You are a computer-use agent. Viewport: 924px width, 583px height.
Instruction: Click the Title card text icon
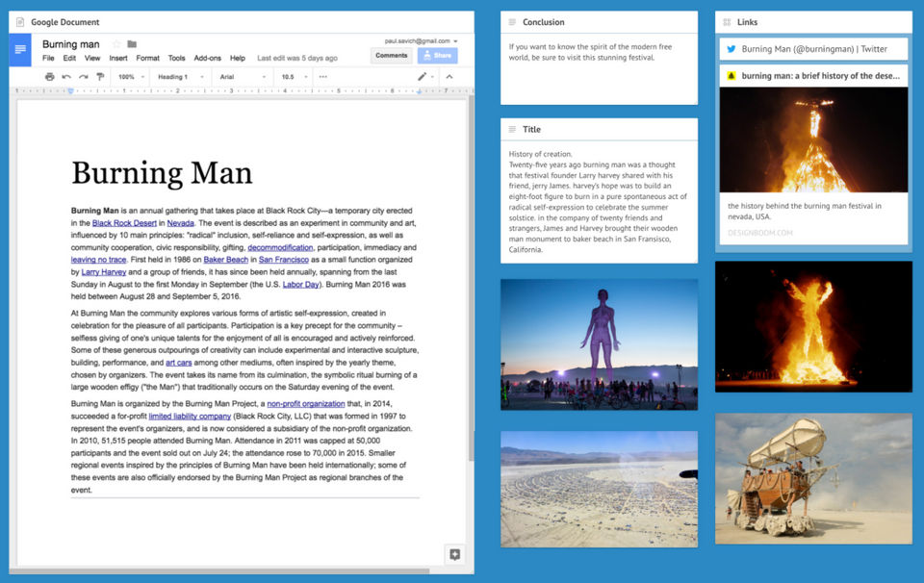(x=511, y=129)
